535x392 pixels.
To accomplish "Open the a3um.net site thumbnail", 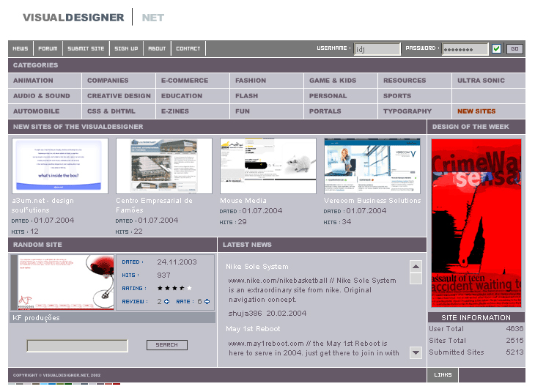I will click(x=60, y=166).
